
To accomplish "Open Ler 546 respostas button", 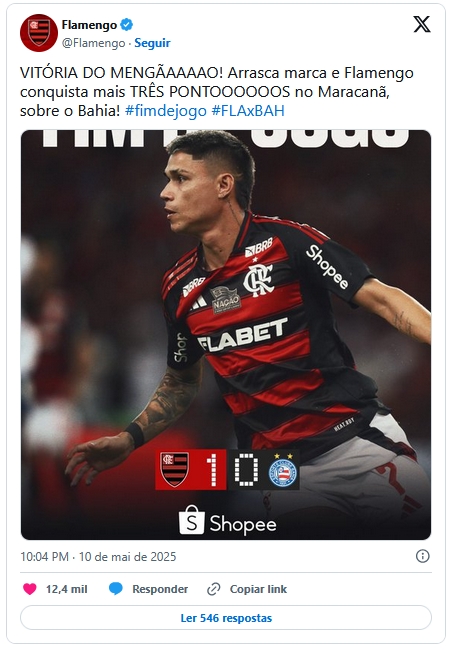I will point(226,618).
